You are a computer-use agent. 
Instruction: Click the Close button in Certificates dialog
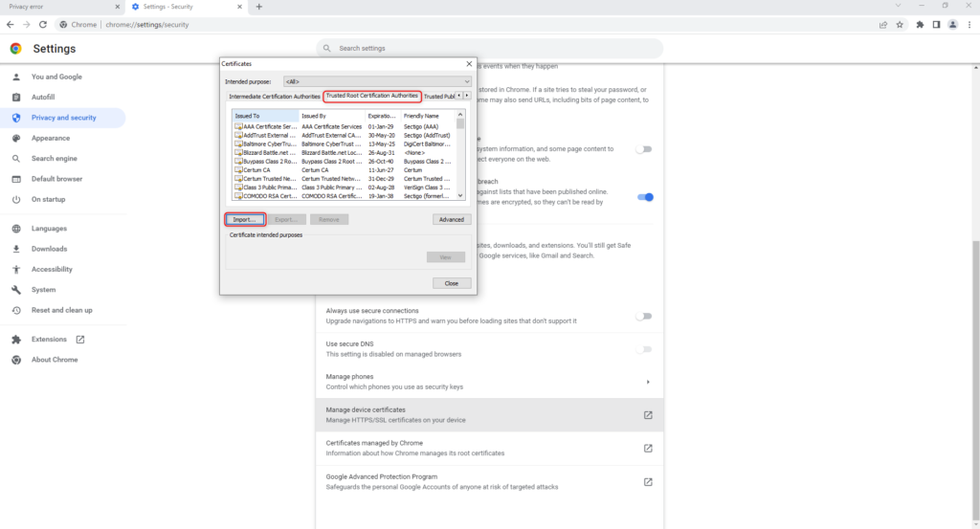[452, 283]
